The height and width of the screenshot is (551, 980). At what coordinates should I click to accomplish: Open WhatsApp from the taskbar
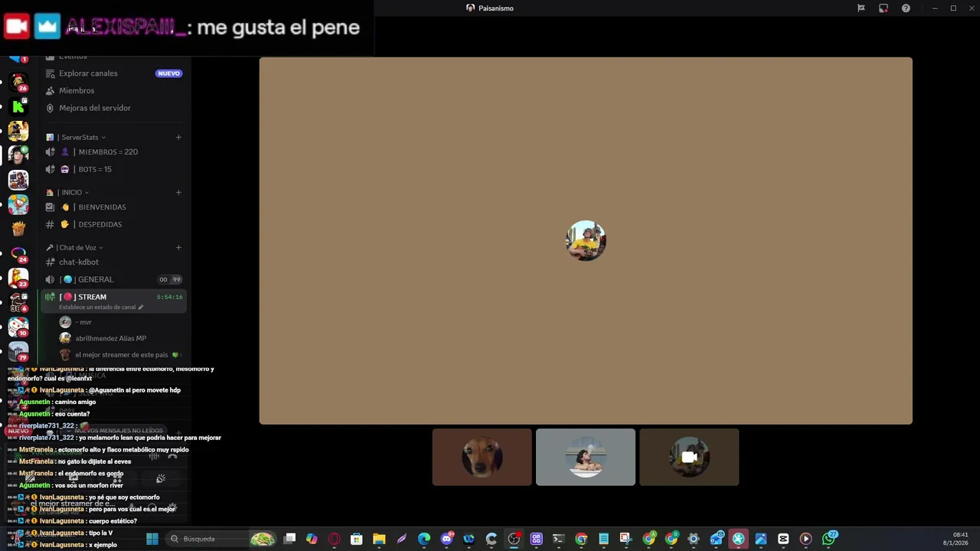pos(828,539)
